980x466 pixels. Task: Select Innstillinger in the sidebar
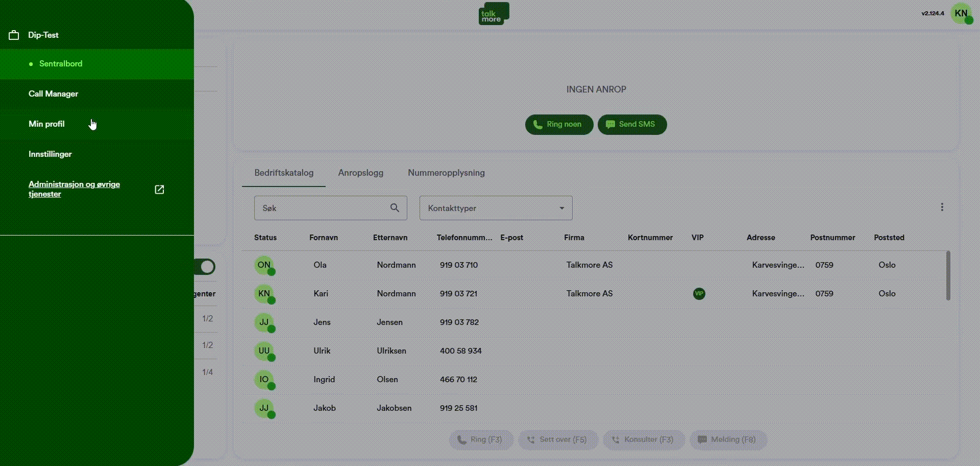(x=50, y=154)
